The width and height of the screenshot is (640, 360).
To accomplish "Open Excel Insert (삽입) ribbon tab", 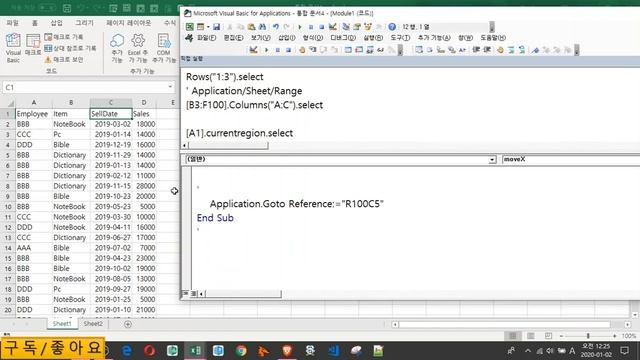I will click(56, 23).
